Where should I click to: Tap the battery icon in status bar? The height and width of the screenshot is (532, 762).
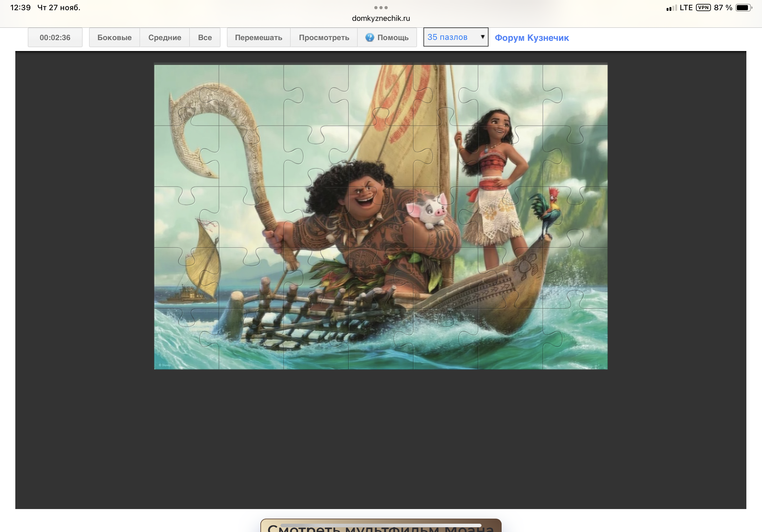point(743,8)
